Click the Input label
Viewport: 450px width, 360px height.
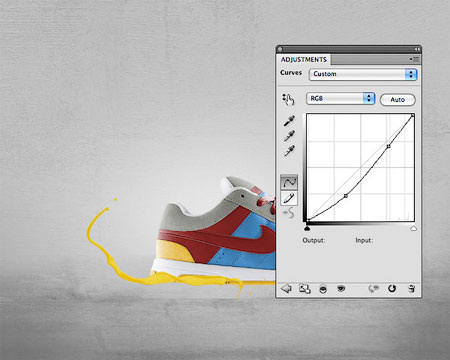(364, 240)
